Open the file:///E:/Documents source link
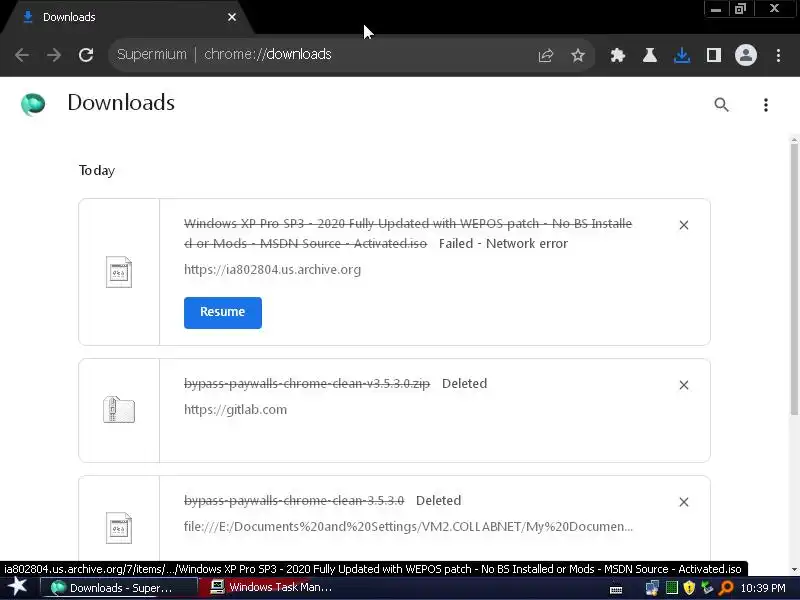This screenshot has height=600, width=800. pyautogui.click(x=408, y=527)
